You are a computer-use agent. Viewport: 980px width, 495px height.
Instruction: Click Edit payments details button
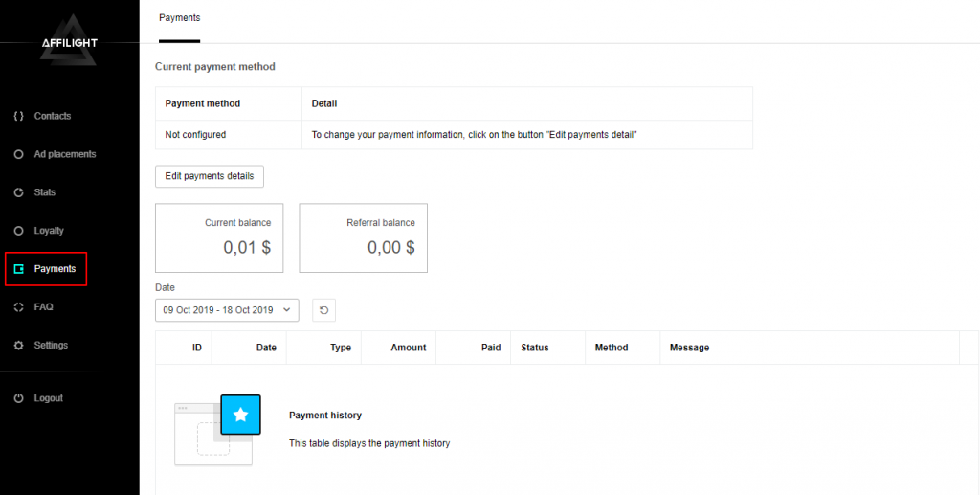coord(210,176)
